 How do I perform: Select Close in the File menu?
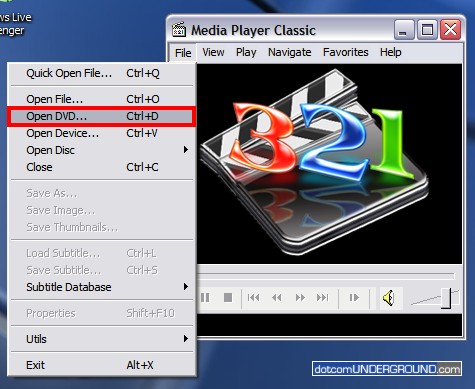pos(101,167)
